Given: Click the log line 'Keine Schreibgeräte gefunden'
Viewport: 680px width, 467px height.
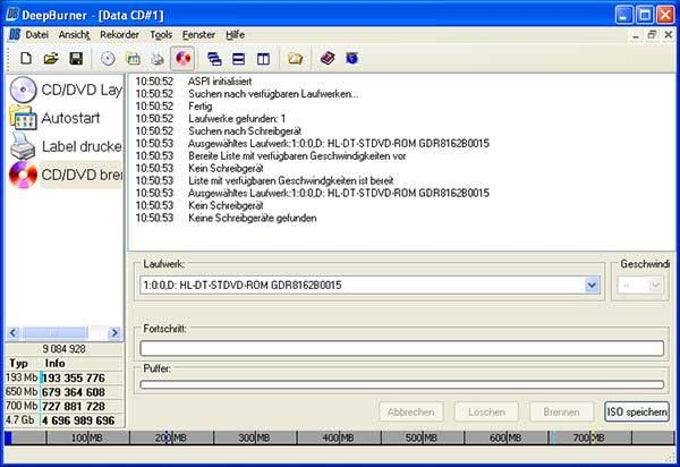Looking at the screenshot, I should pos(252,218).
